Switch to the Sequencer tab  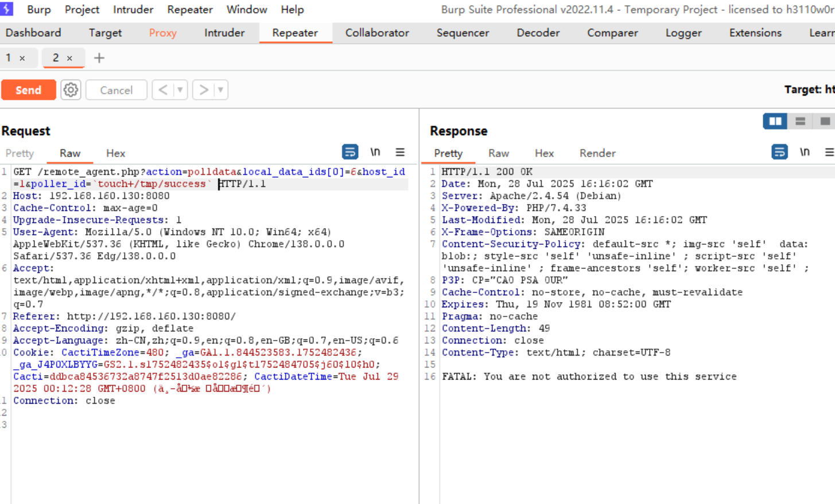pyautogui.click(x=463, y=33)
